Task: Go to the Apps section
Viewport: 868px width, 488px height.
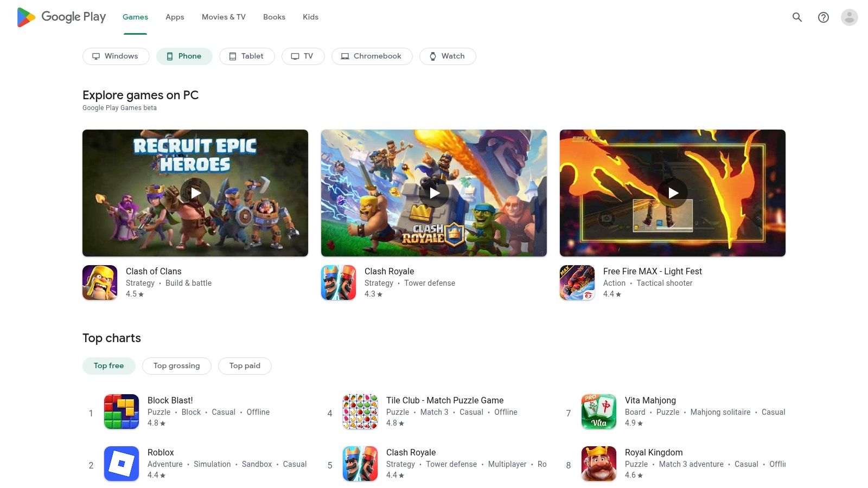Action: click(175, 17)
